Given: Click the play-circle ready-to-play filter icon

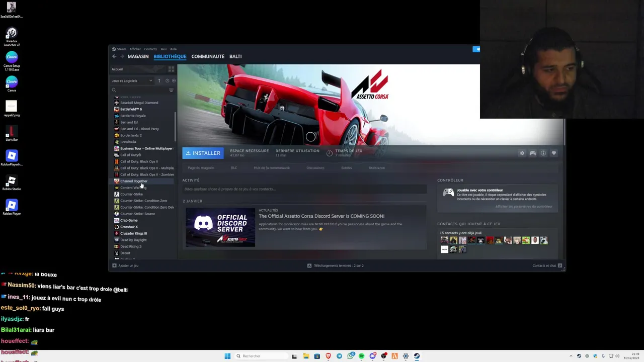Looking at the screenshot, I should click(x=174, y=80).
